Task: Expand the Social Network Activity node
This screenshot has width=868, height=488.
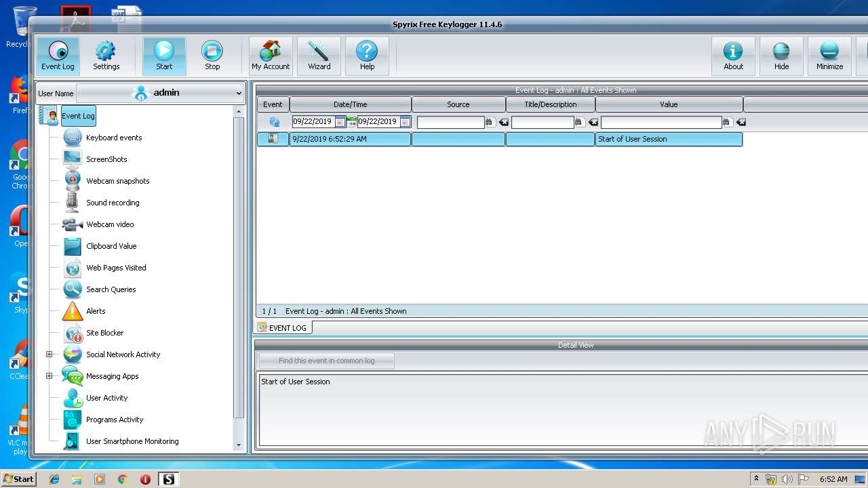Action: 49,354
